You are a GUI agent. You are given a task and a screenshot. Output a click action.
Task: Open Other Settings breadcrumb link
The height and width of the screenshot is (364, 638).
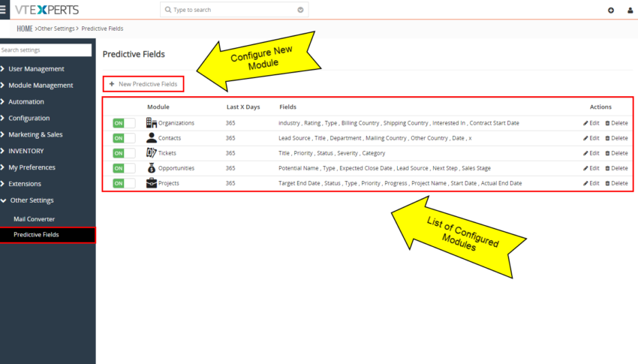[56, 29]
